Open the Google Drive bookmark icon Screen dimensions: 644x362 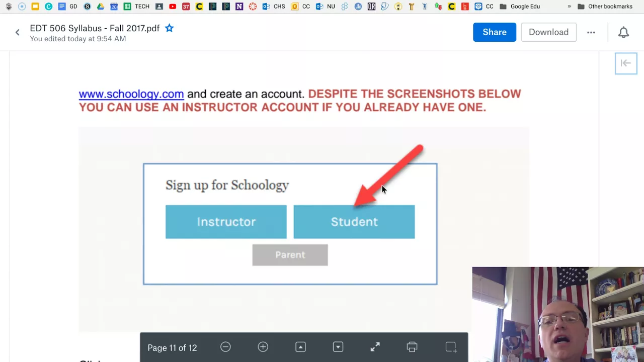pos(101,7)
